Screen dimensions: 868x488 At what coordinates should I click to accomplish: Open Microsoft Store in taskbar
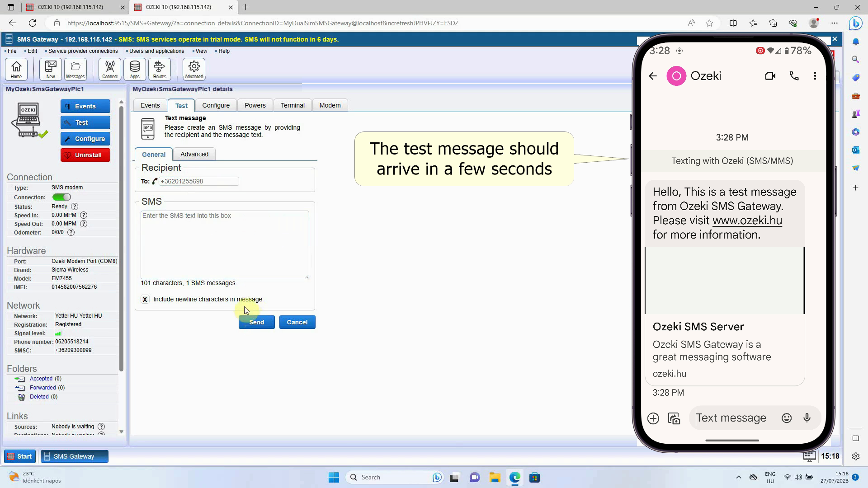[x=535, y=478]
